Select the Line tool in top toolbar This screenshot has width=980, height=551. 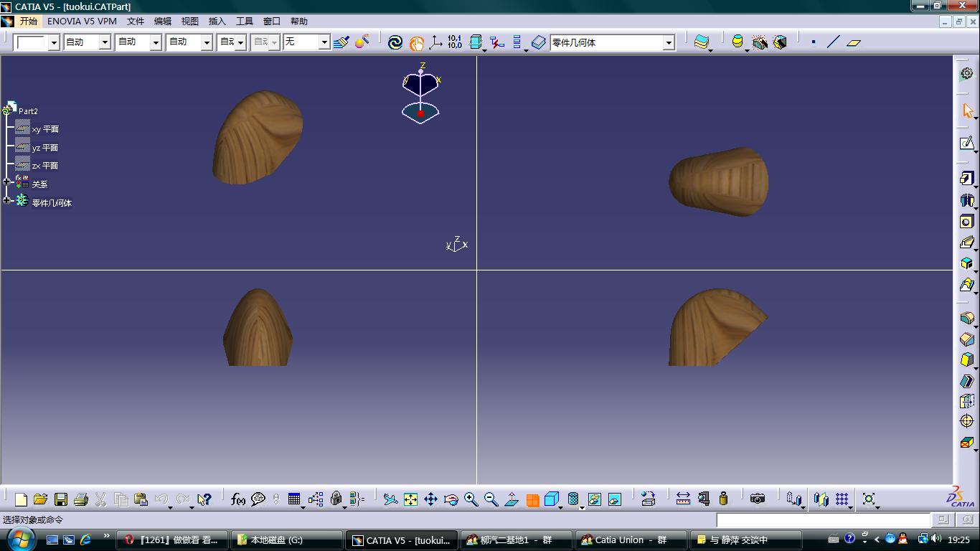[833, 42]
